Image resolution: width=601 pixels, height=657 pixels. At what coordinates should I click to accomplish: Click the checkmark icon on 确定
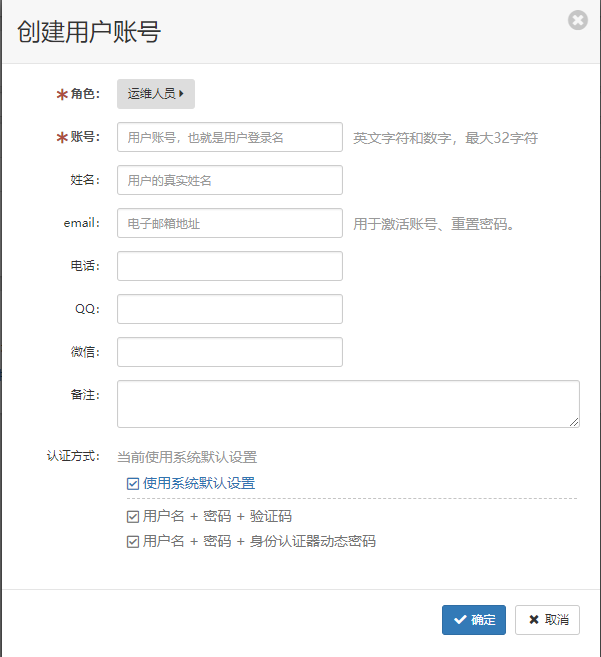tap(460, 620)
